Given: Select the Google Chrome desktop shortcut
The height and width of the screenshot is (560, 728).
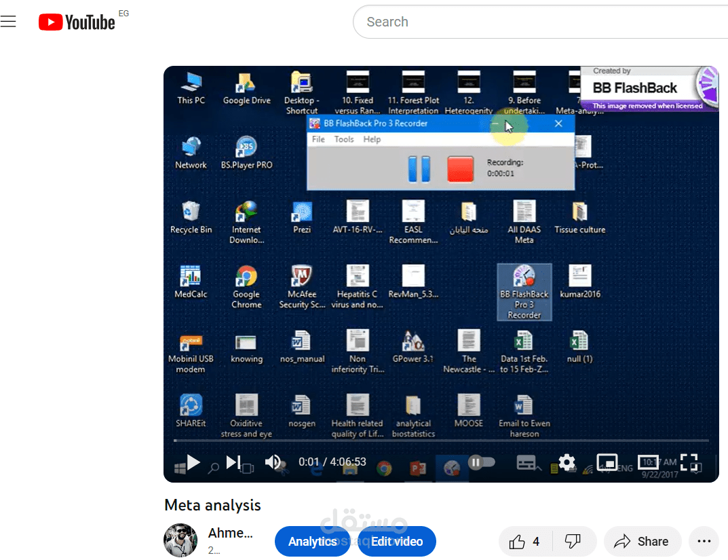Looking at the screenshot, I should tap(246, 287).
